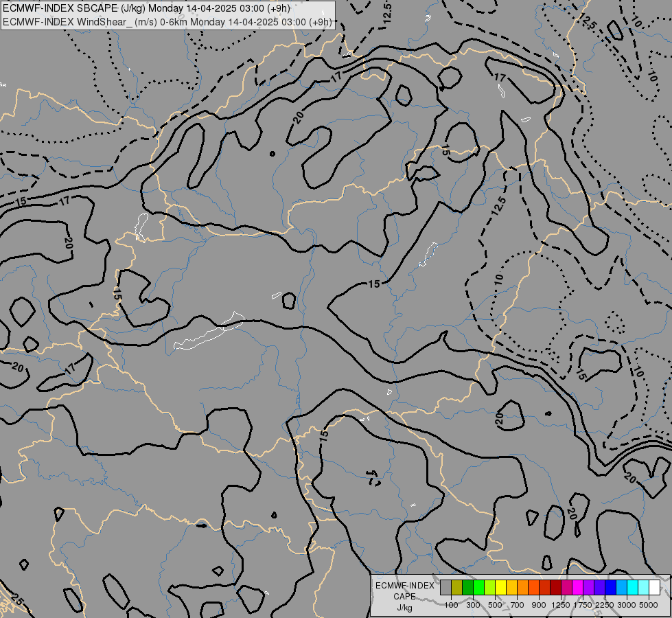This screenshot has height=618, width=672.
Task: Click the 25 wind shear contour label
Action: coord(16,599)
